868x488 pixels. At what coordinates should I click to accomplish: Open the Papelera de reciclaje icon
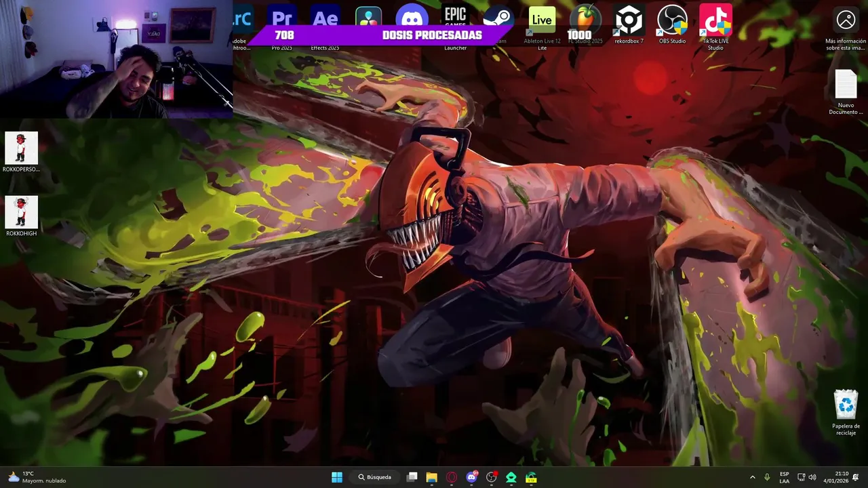pos(846,413)
